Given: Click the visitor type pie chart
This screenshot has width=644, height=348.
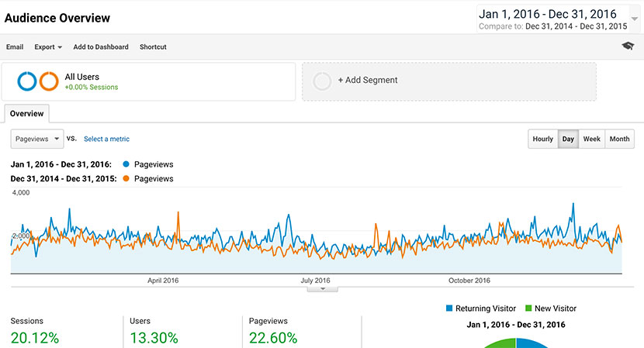Looking at the screenshot, I should coord(516,343).
